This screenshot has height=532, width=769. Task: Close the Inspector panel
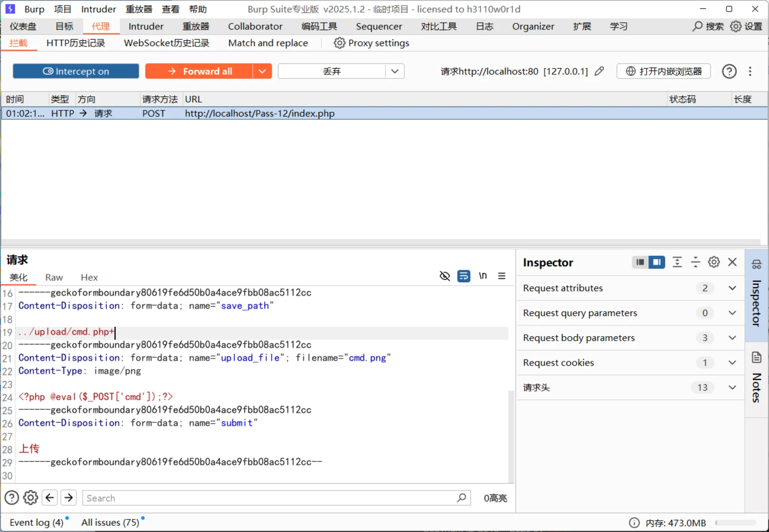[732, 262]
